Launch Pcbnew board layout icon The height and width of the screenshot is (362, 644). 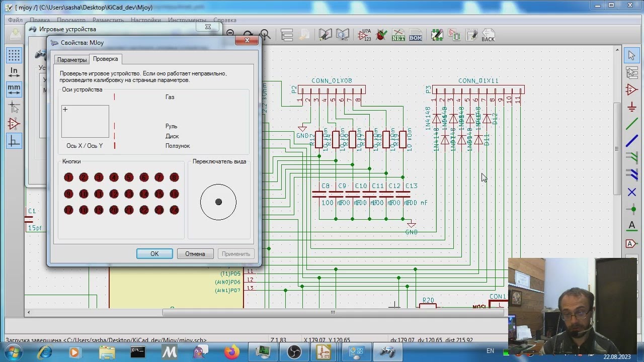[x=471, y=35]
